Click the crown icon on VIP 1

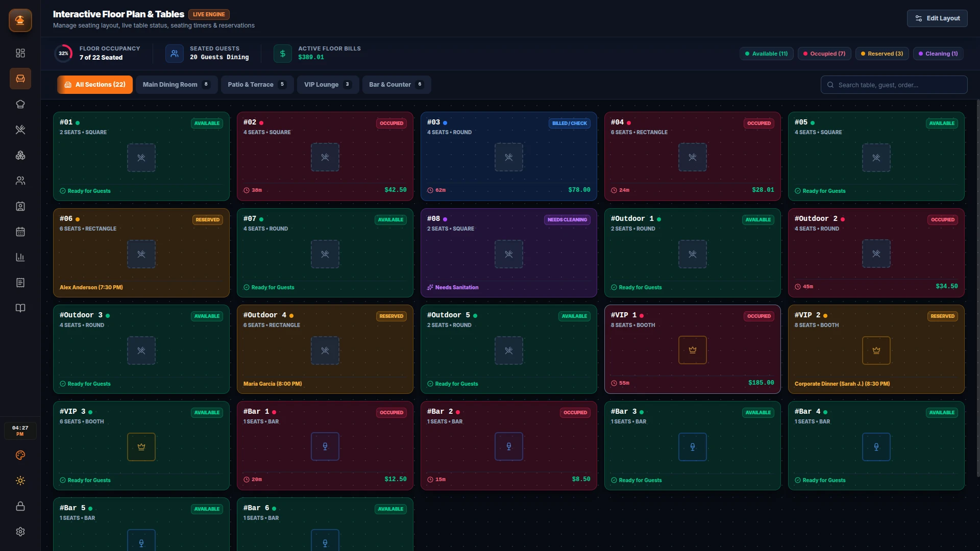(693, 350)
